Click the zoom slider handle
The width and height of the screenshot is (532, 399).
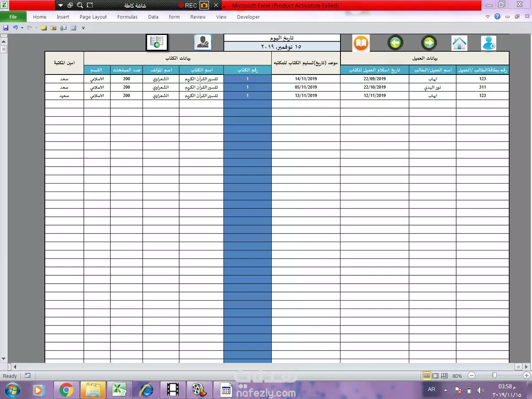[494, 376]
